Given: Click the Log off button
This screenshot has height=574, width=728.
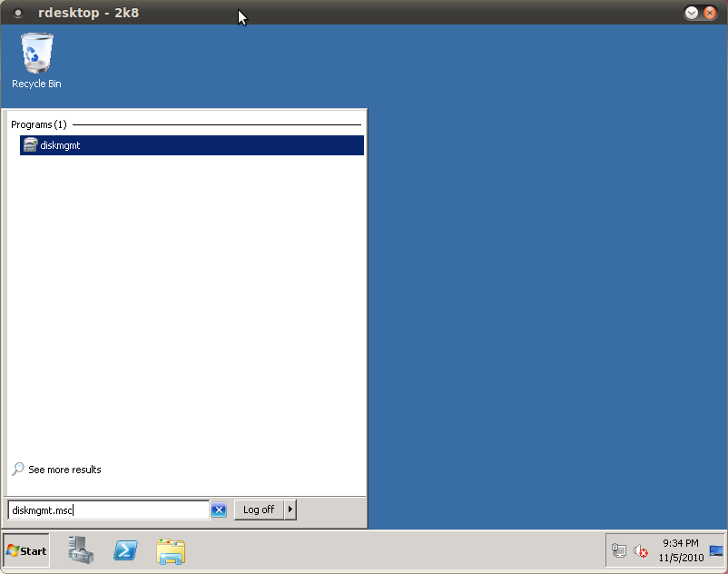Looking at the screenshot, I should tap(259, 510).
